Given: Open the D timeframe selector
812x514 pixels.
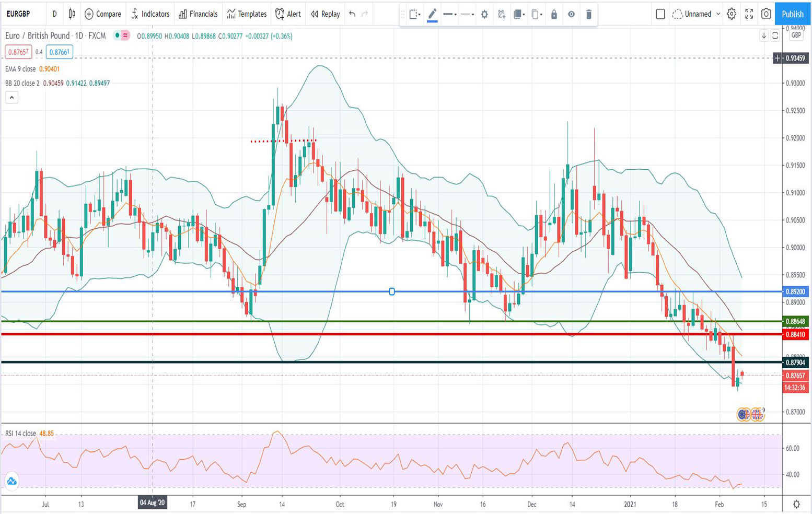Looking at the screenshot, I should pyautogui.click(x=54, y=14).
